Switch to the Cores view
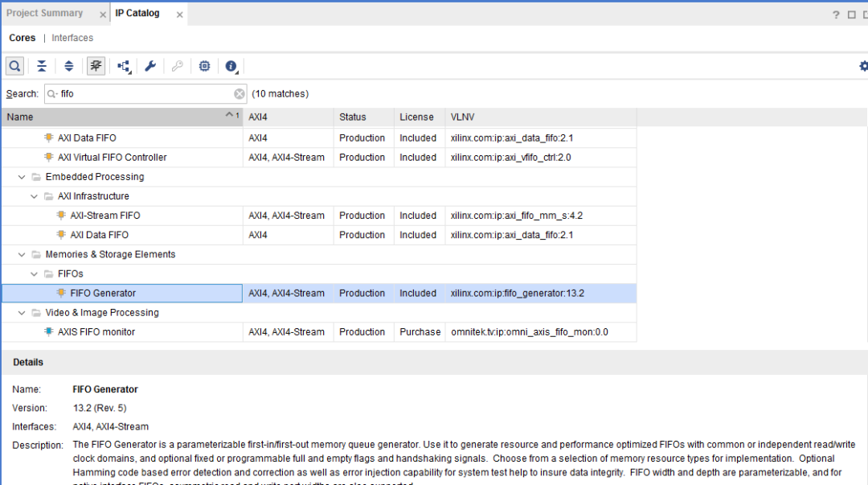Screen dimensions: 868x485 [23, 38]
